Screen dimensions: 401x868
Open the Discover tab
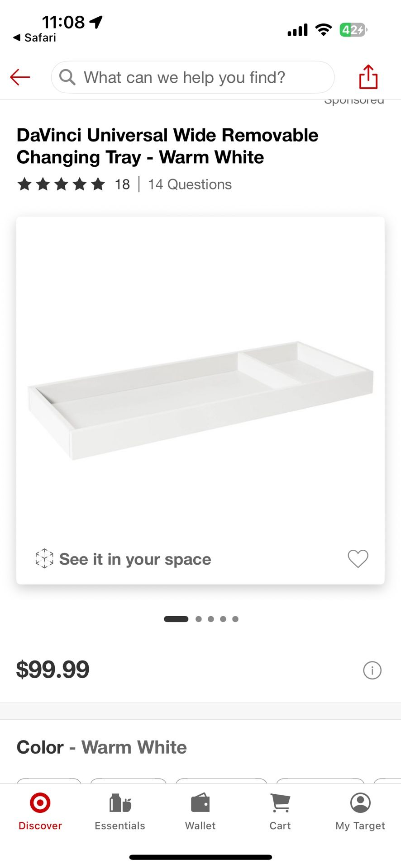coord(40,811)
